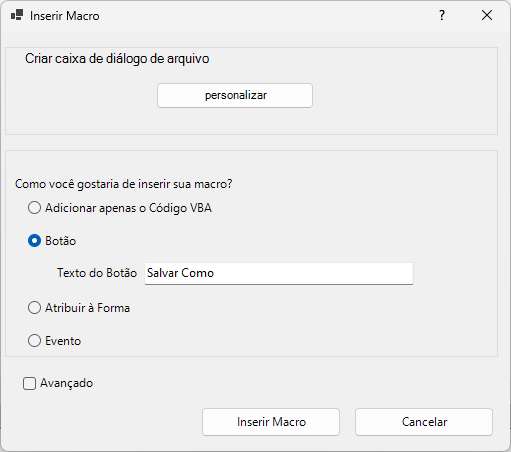This screenshot has height=452, width=511.
Task: Click the 'Como você gostaria de inserir sua macro?' text
Action: [124, 184]
